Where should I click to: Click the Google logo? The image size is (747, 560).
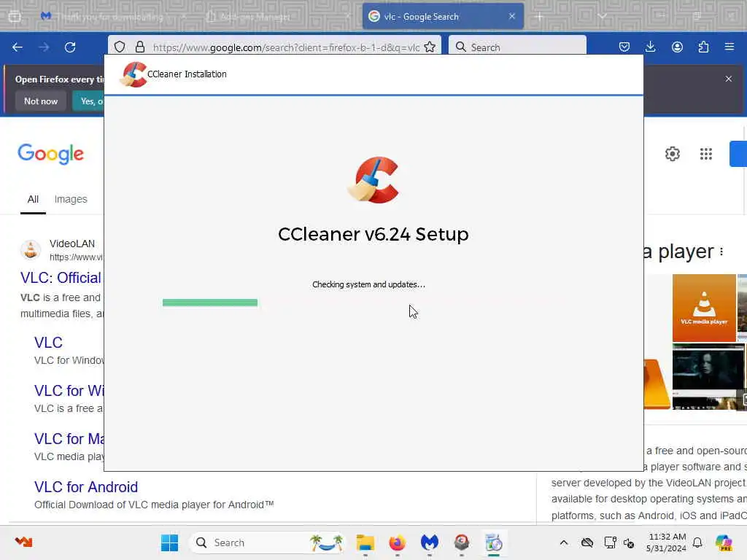(x=50, y=154)
